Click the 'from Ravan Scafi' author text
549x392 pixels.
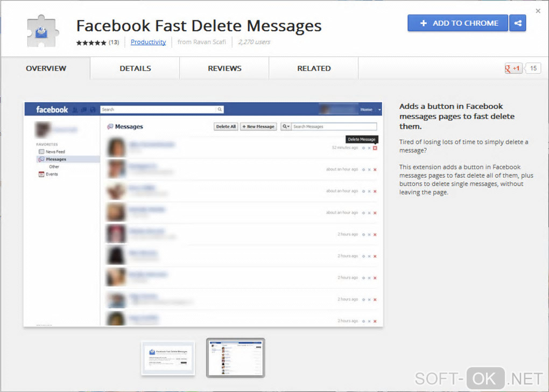202,41
